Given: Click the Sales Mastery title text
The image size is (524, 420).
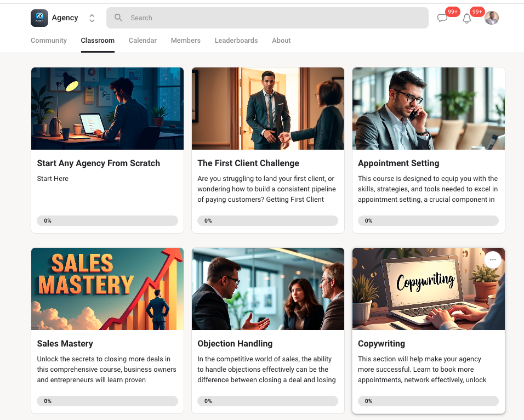Looking at the screenshot, I should click(x=65, y=343).
